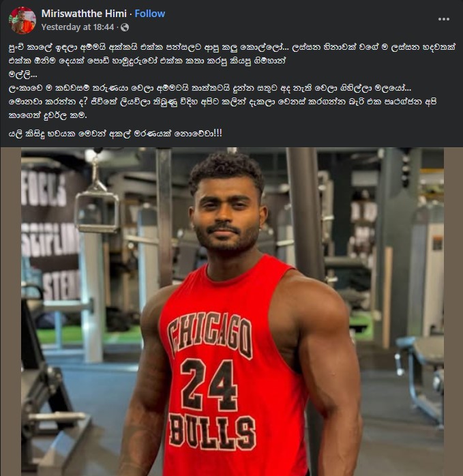Click the globe public audience icon
The width and height of the screenshot is (463, 476).
click(x=125, y=27)
